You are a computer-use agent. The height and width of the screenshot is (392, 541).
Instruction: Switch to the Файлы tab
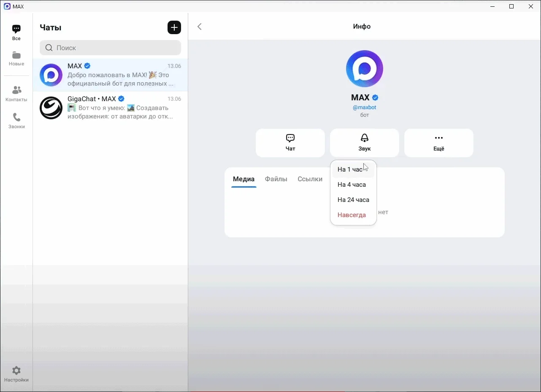click(276, 179)
